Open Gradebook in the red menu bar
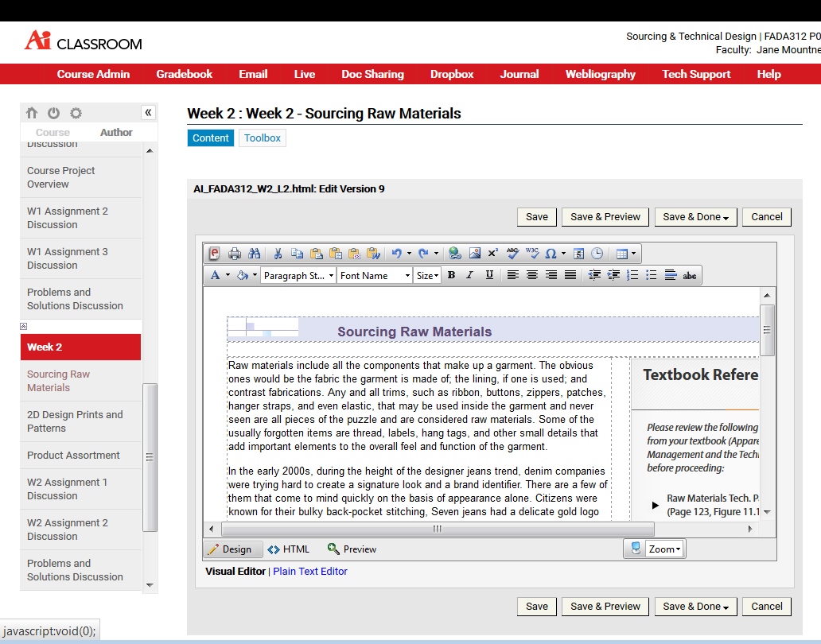821x644 pixels. [184, 74]
